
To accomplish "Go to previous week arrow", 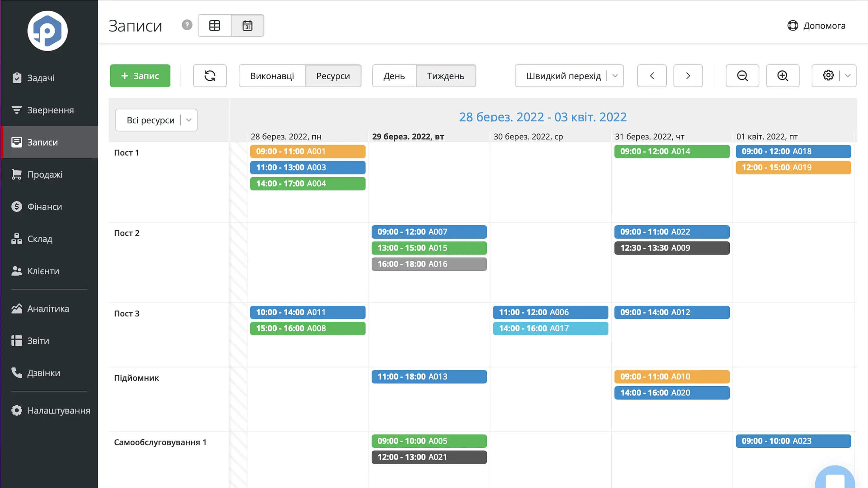I will pos(652,76).
